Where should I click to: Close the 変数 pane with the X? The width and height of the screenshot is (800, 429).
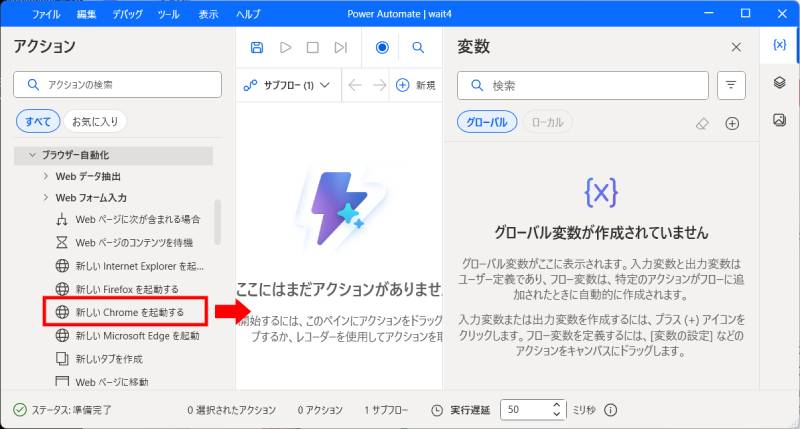[x=736, y=47]
